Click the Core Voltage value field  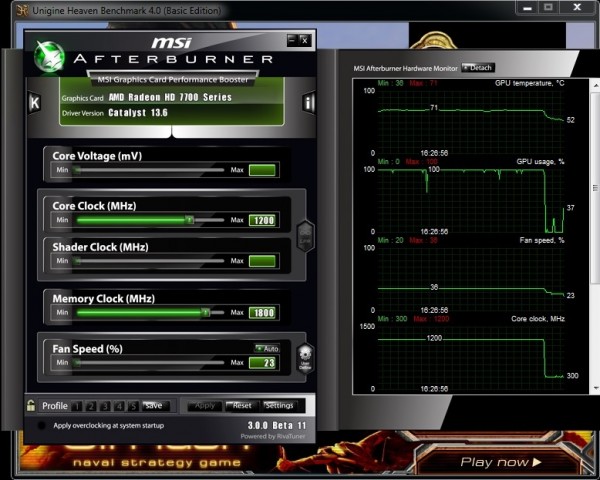pos(262,170)
